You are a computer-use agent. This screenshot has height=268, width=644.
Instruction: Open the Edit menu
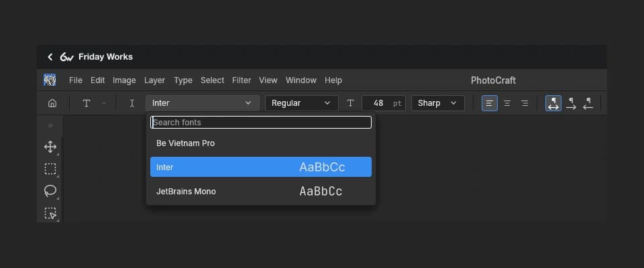(97, 80)
